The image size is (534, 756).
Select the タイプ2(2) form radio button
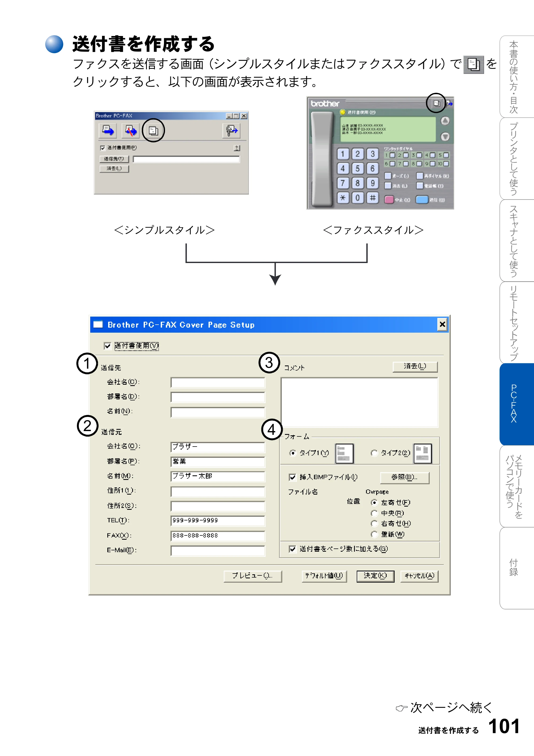coord(374,453)
